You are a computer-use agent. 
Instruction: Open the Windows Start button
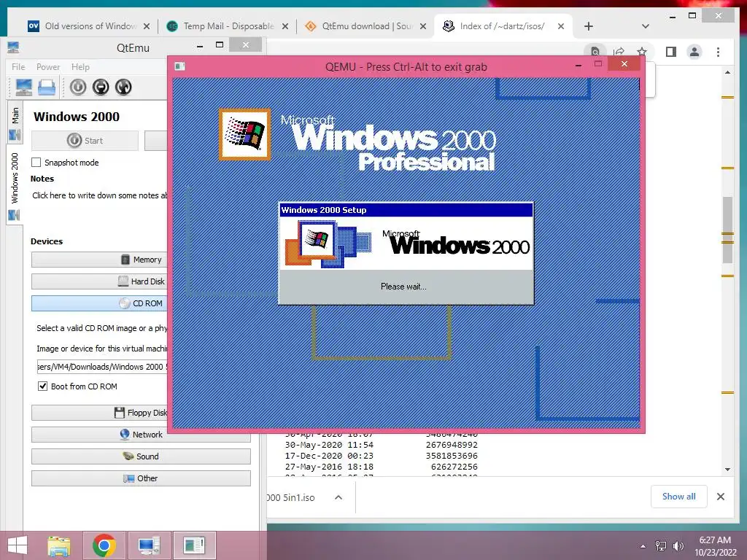(18, 545)
